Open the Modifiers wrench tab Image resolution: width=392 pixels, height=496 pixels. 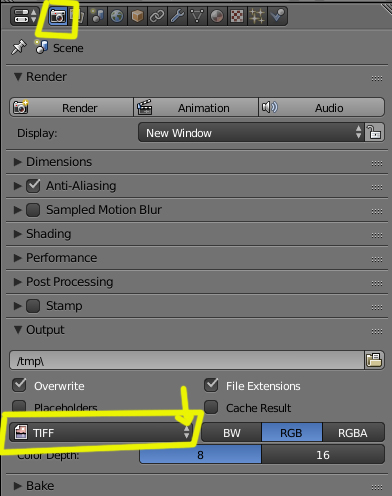(177, 16)
